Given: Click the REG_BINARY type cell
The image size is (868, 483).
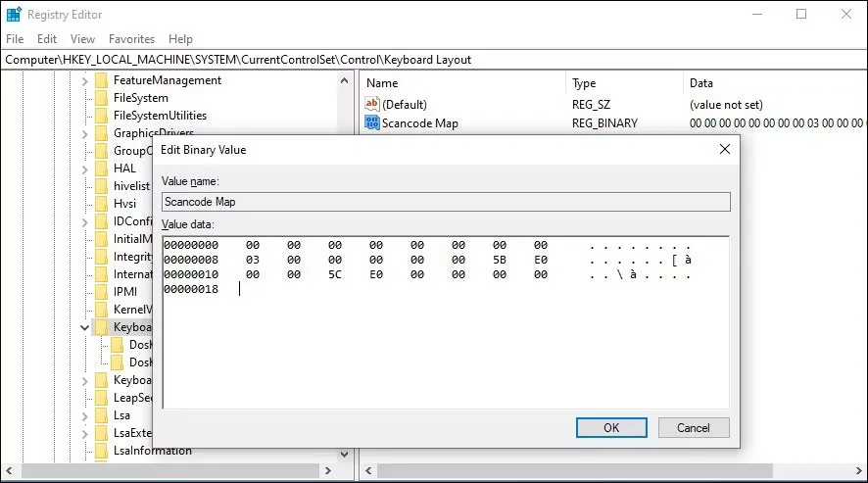Looking at the screenshot, I should point(604,123).
